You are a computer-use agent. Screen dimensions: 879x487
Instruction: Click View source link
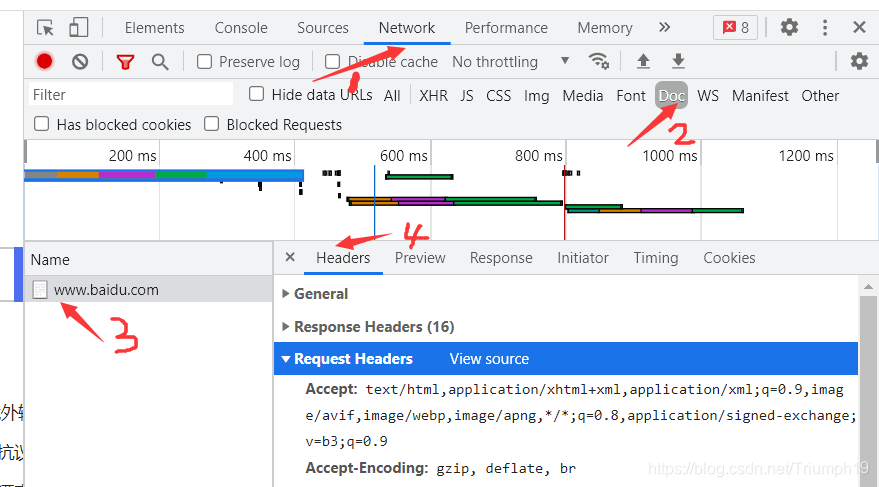pyautogui.click(x=489, y=359)
